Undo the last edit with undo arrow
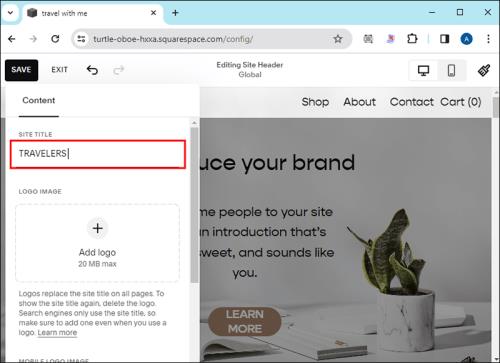Image resolution: width=500 pixels, height=363 pixels. 92,70
